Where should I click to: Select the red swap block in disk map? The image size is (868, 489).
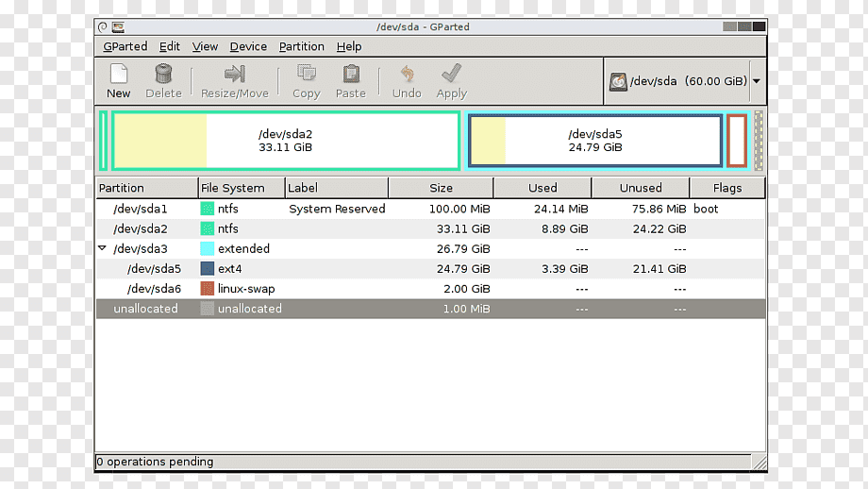pyautogui.click(x=737, y=141)
